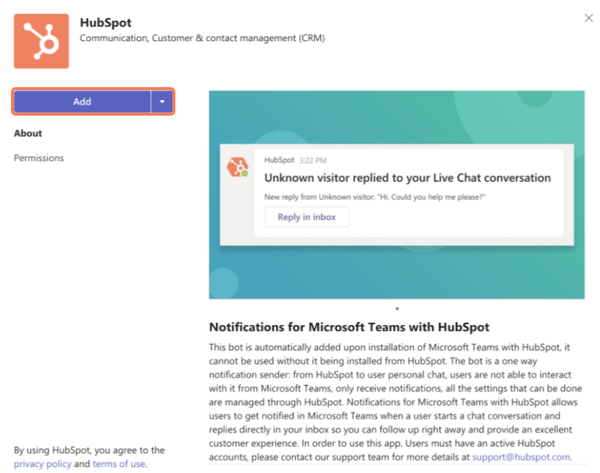This screenshot has height=473, width=600.
Task: Open the privacy policy link
Action: point(42,464)
